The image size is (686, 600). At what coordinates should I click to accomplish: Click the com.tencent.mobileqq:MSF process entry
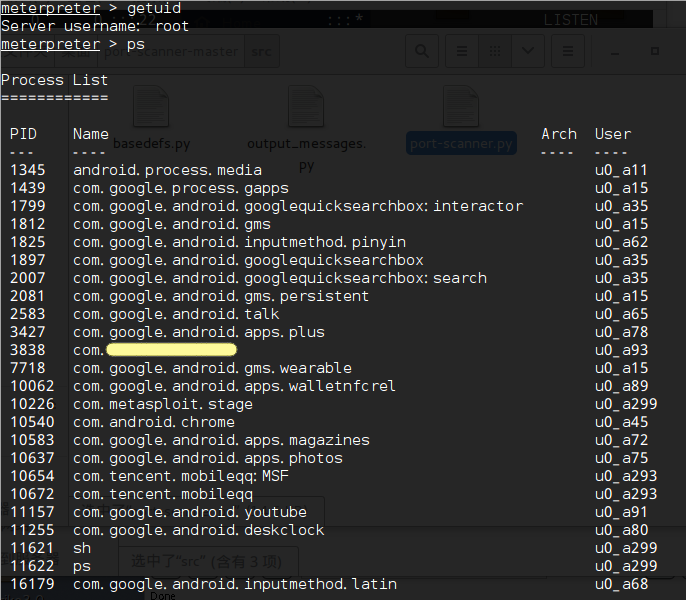tap(180, 476)
